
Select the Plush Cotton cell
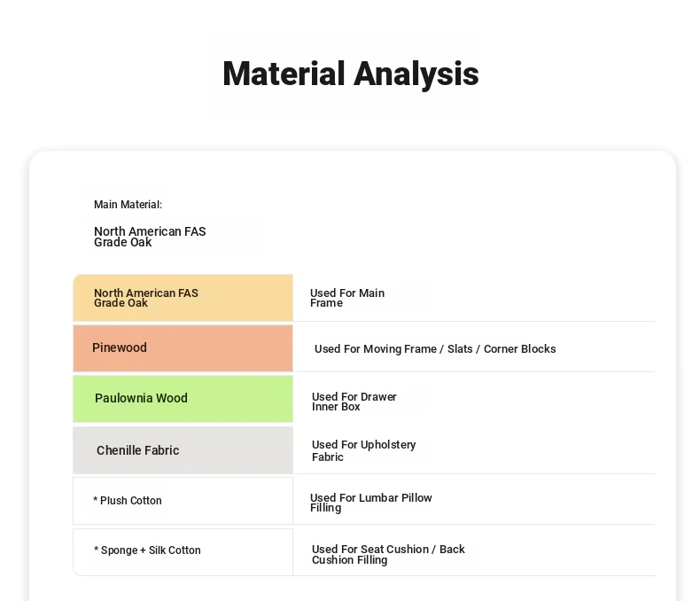pyautogui.click(x=183, y=501)
